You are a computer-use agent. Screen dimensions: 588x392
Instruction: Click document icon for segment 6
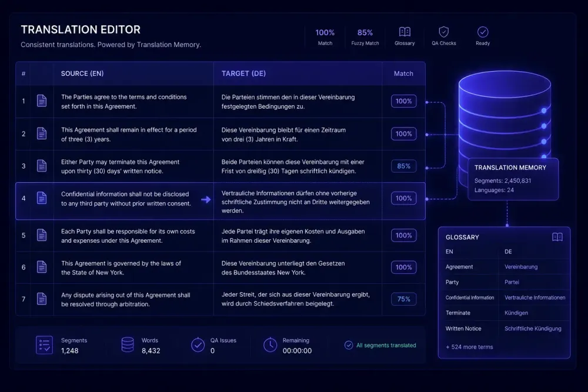pyautogui.click(x=42, y=267)
